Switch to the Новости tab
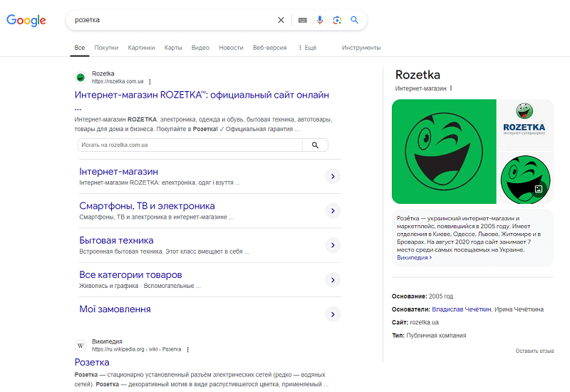Image resolution: width=570 pixels, height=392 pixels. (x=231, y=48)
